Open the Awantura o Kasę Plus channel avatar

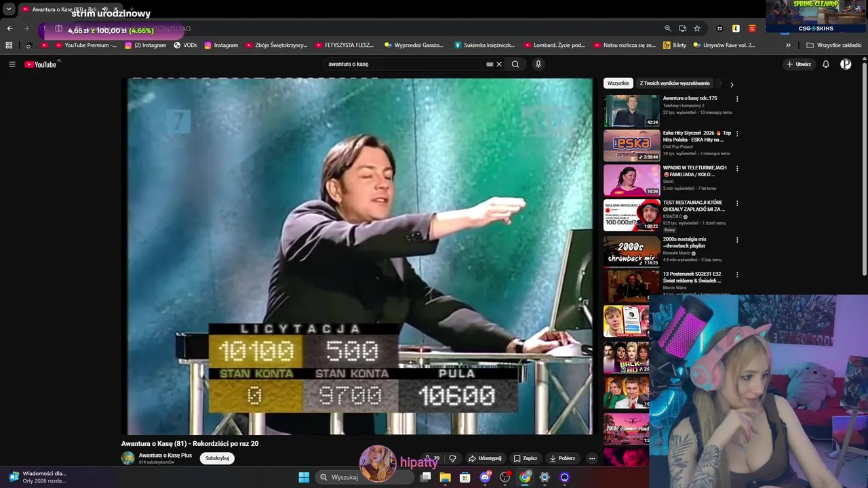[128, 458]
